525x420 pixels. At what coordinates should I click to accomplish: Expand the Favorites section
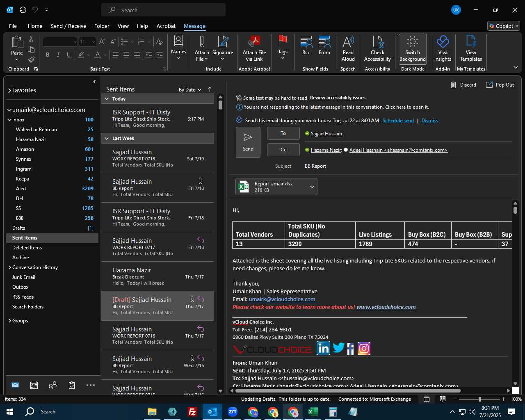click(9, 90)
